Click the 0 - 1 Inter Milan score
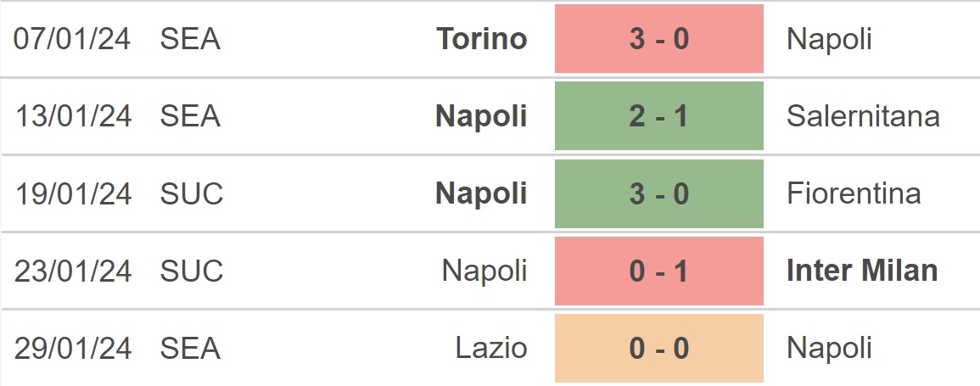Screen dimensions: 980x386 (658, 271)
